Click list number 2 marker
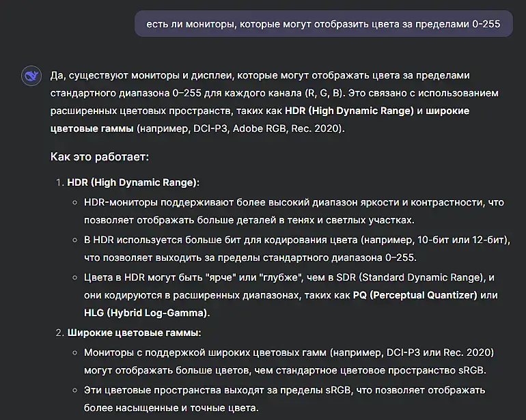The height and width of the screenshot is (420, 526). click(x=59, y=333)
